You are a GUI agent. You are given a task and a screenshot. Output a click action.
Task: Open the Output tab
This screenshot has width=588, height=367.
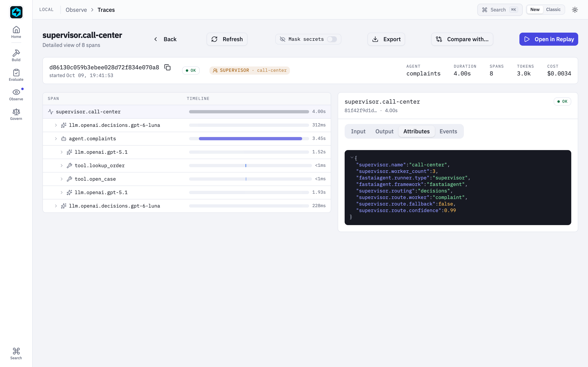[x=384, y=131]
